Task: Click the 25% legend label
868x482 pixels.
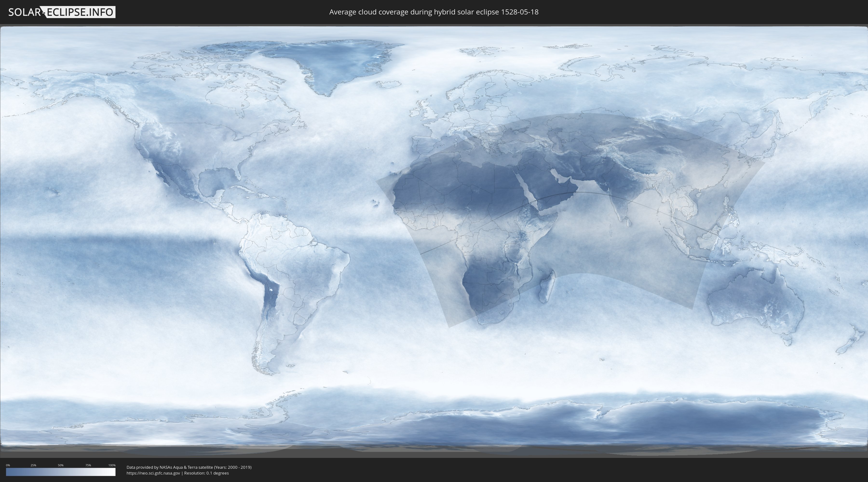Action: (33, 465)
